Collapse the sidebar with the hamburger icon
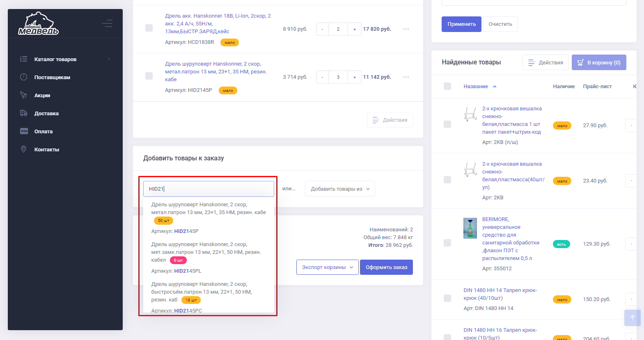Viewport: 644px width, 340px height. click(x=107, y=23)
